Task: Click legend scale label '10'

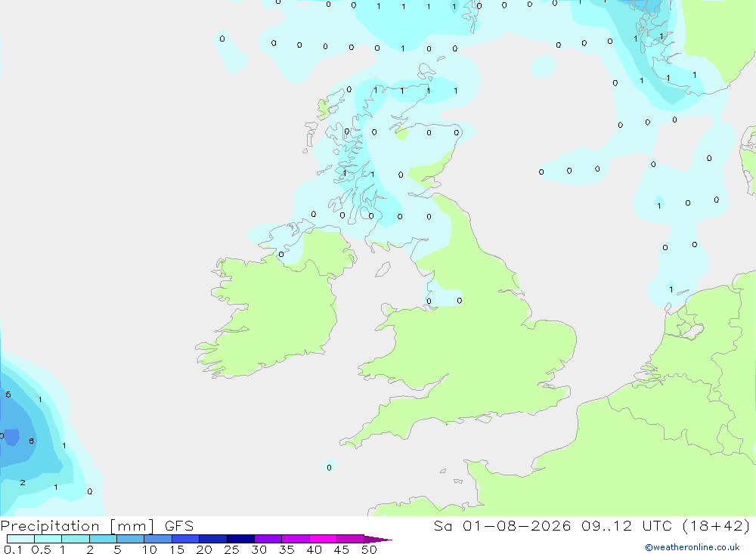Action: tap(150, 549)
